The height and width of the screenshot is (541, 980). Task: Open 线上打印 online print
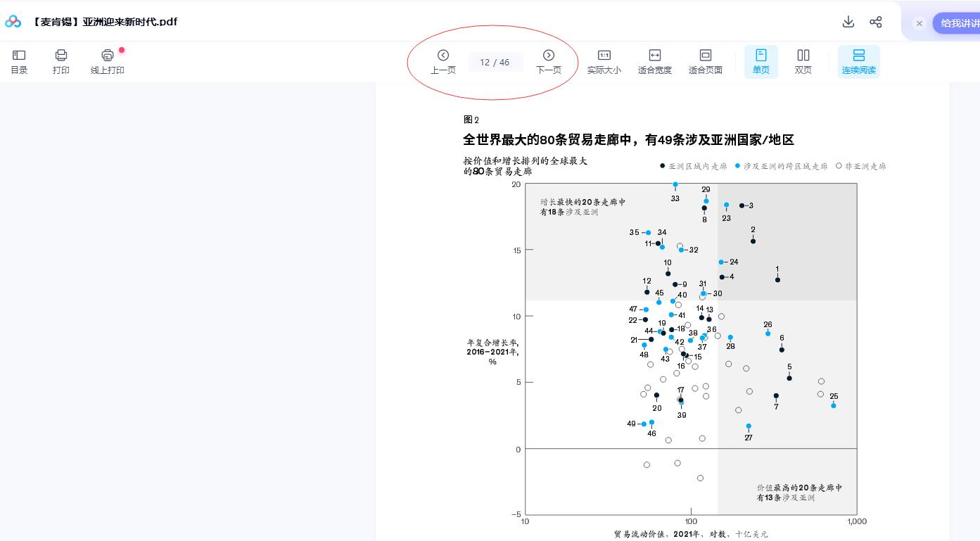(107, 61)
